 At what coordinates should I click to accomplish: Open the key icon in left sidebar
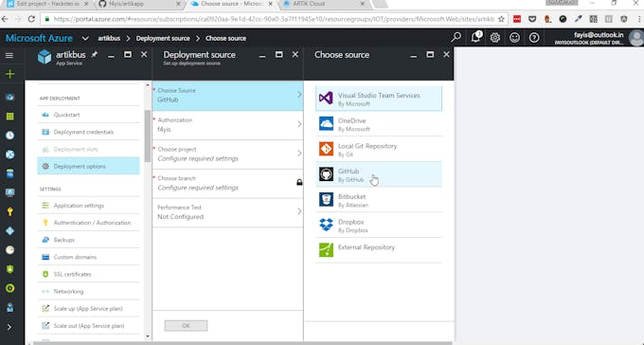tap(9, 211)
